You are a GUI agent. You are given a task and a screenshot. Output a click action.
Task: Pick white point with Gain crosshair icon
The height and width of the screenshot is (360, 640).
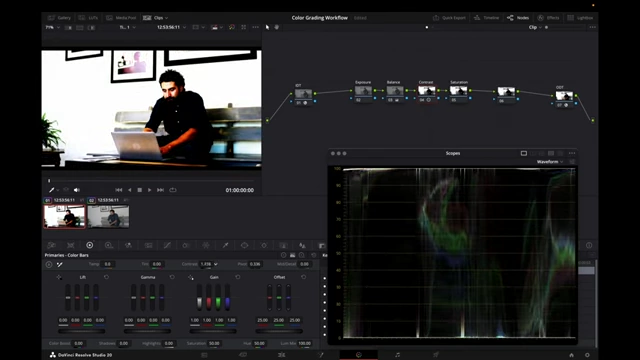point(191,277)
